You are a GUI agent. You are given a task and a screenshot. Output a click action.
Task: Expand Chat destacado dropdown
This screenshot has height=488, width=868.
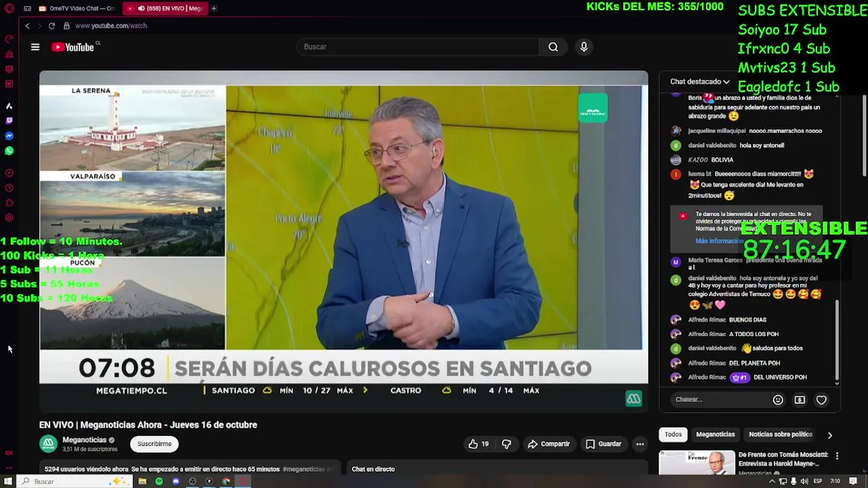[700, 81]
